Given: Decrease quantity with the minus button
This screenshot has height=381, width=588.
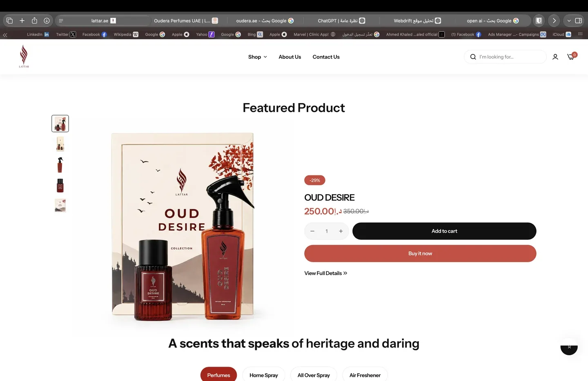Looking at the screenshot, I should [312, 231].
